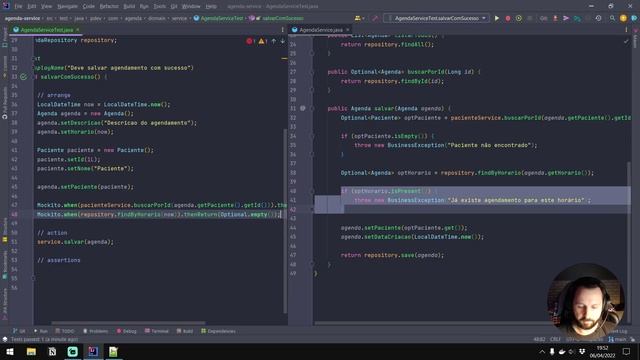Open the Edit menu
This screenshot has width=640, height=360.
(x=32, y=6)
